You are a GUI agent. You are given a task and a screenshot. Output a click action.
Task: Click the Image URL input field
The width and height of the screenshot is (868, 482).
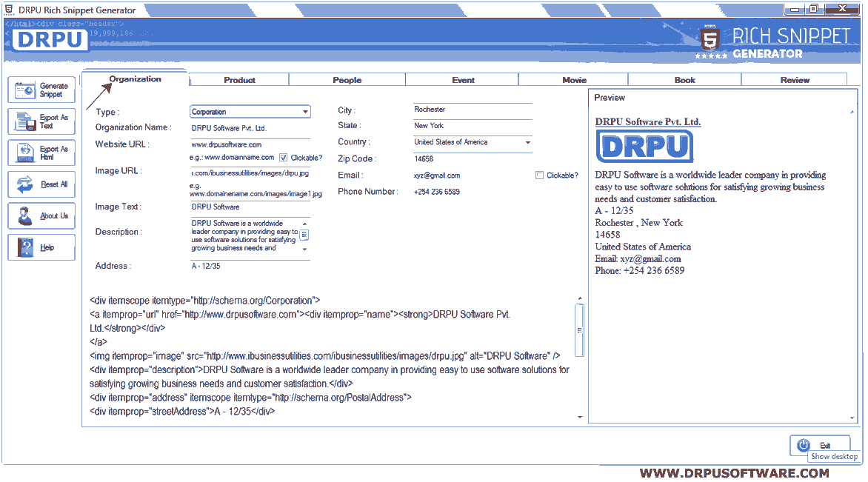tap(250, 173)
